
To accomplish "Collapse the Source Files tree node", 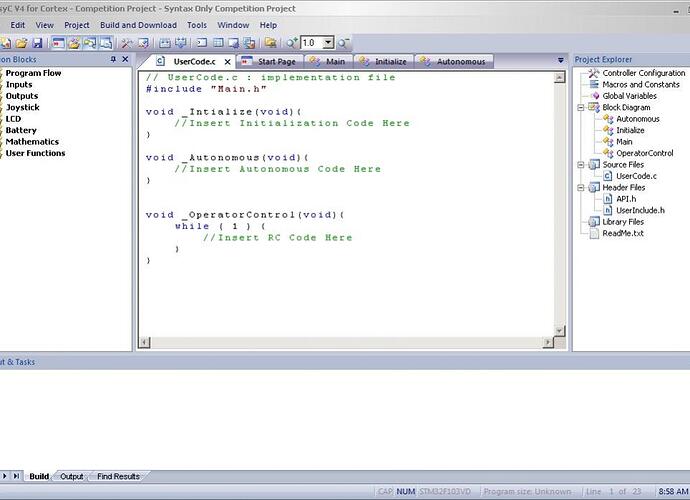I will (580, 165).
